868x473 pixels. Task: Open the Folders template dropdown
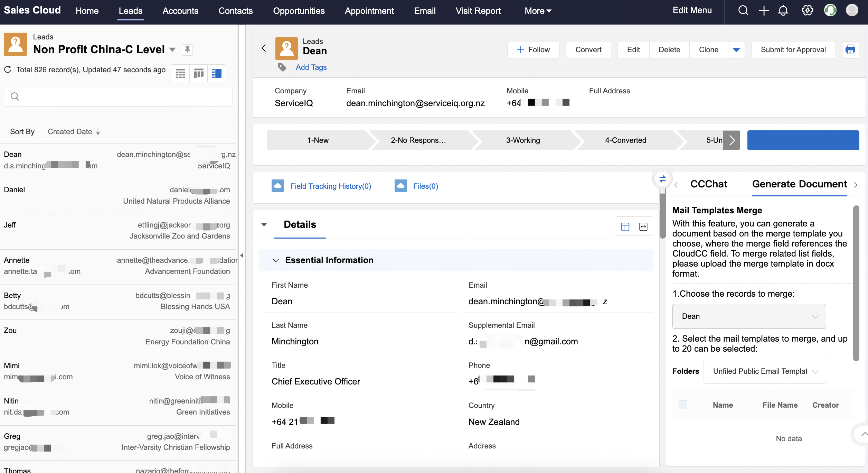click(764, 371)
